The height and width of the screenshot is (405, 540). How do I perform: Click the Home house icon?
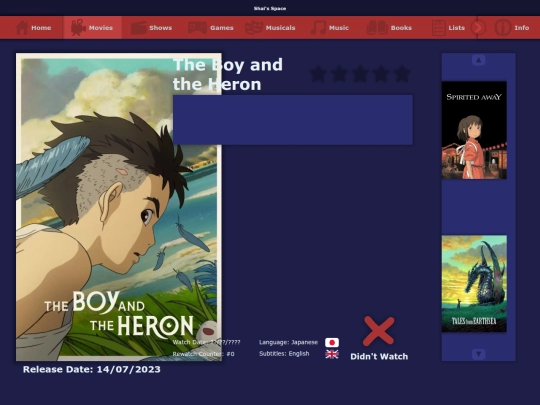tap(22, 28)
